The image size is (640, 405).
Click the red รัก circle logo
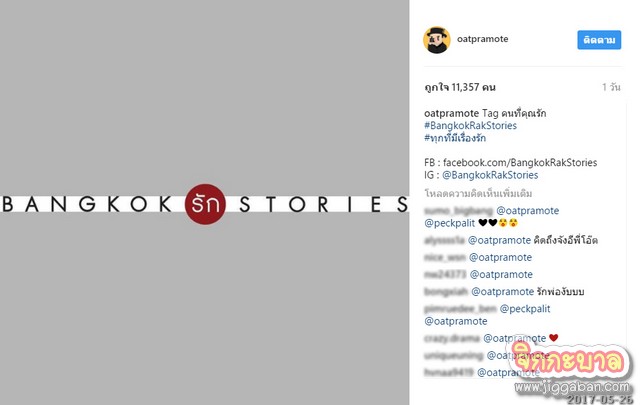205,204
